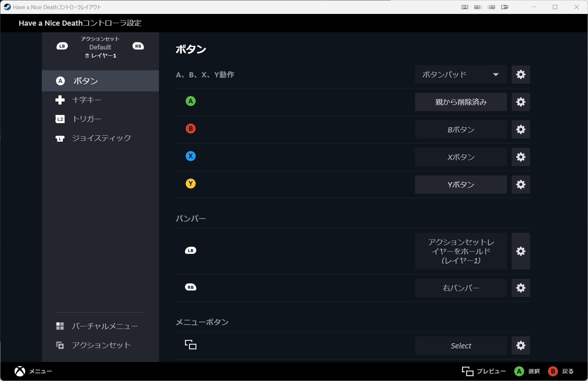Viewport: 588px width, 381px height.
Task: Click the RB icon in バンパー section
Action: point(190,287)
